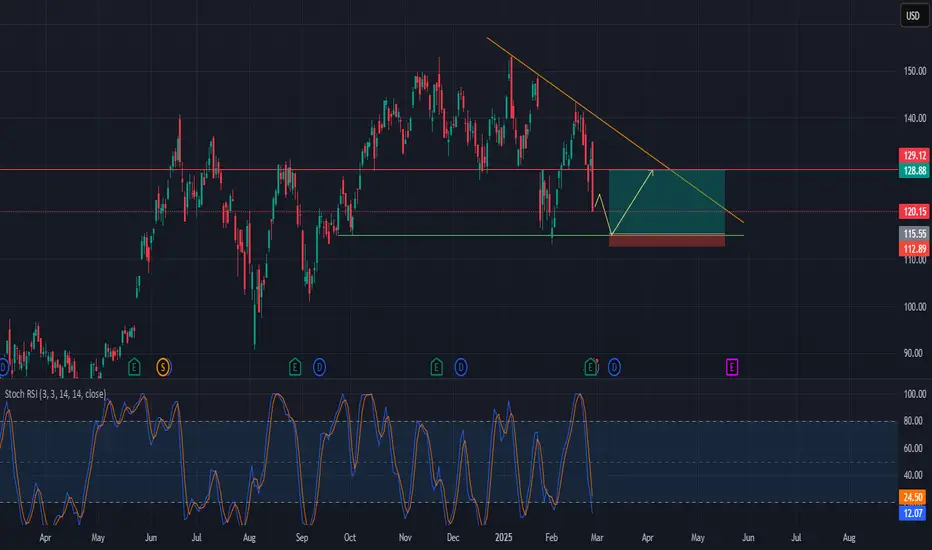Open the USD currency selector
Screen dimensions: 932x550
(x=914, y=15)
